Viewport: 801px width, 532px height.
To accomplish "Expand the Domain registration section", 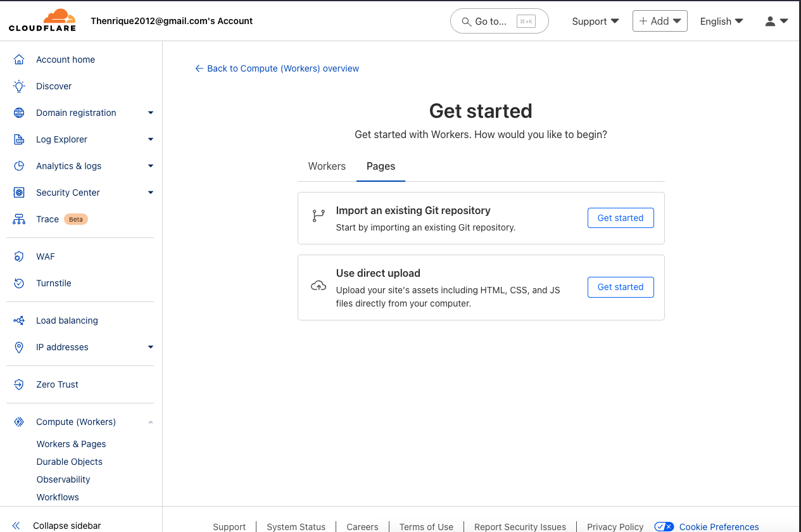I will coord(151,112).
